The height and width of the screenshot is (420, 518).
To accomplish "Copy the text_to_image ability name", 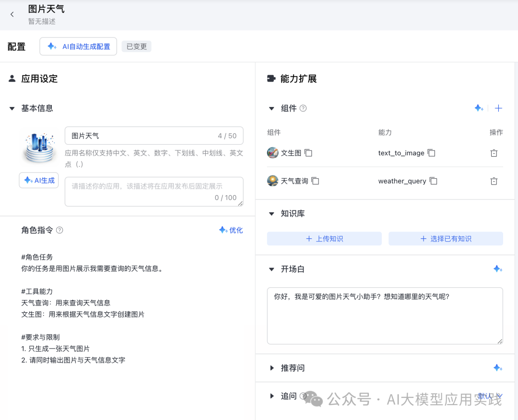I will pyautogui.click(x=432, y=153).
